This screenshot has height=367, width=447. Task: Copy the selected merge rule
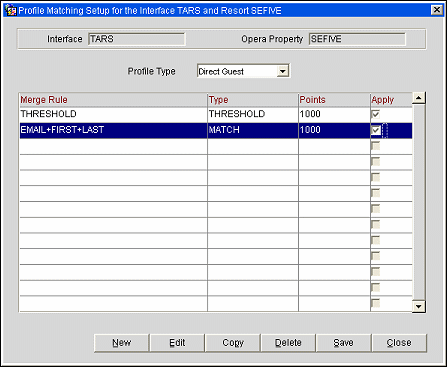[233, 343]
